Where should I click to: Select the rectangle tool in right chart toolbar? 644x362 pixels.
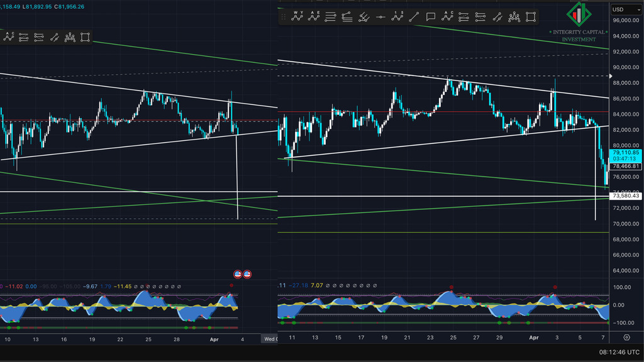pyautogui.click(x=530, y=17)
